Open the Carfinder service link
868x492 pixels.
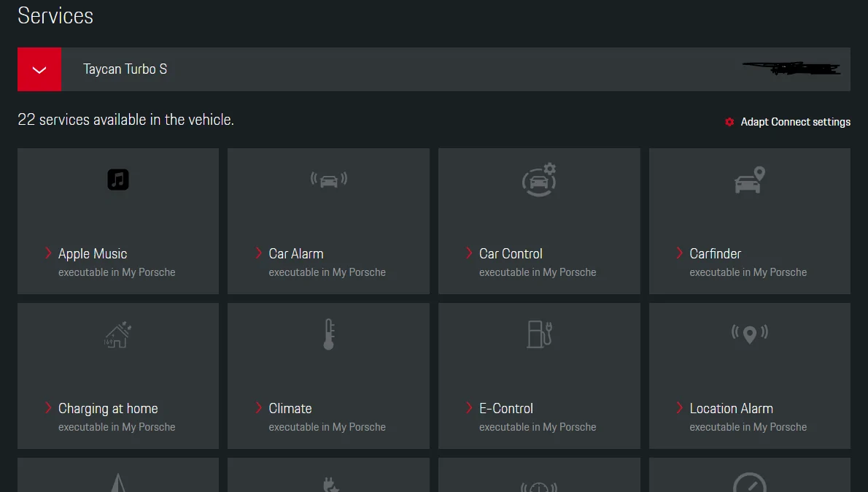click(716, 254)
